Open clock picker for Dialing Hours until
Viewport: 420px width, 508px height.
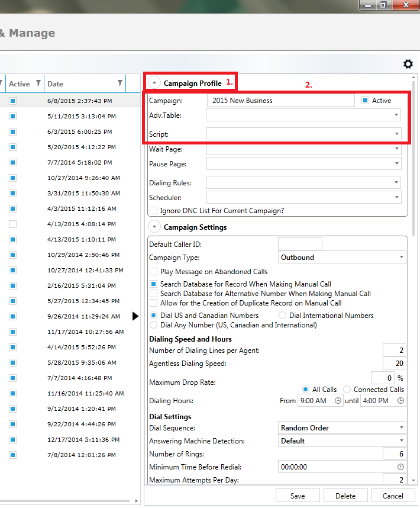pos(400,401)
